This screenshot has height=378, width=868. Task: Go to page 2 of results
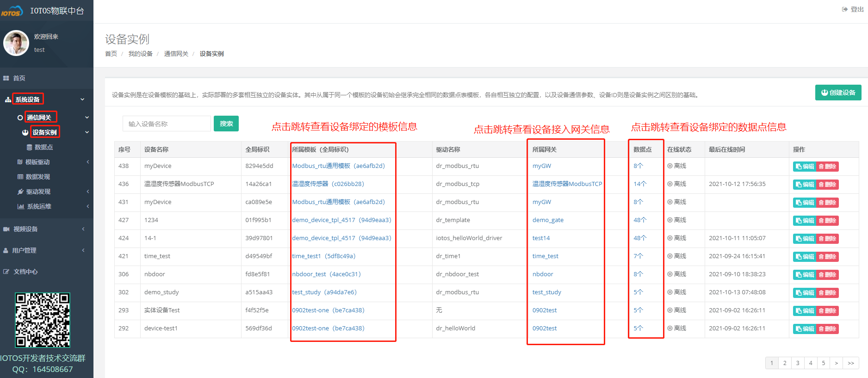785,363
